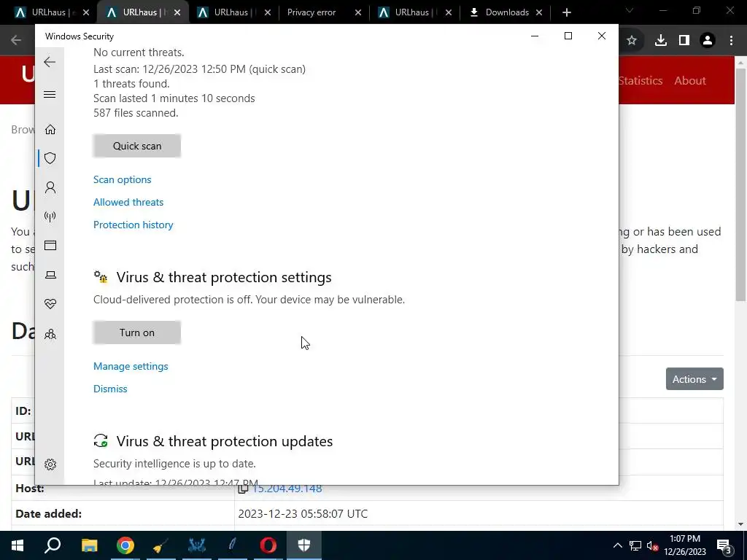Open Windows Security settings gear

coord(50,464)
